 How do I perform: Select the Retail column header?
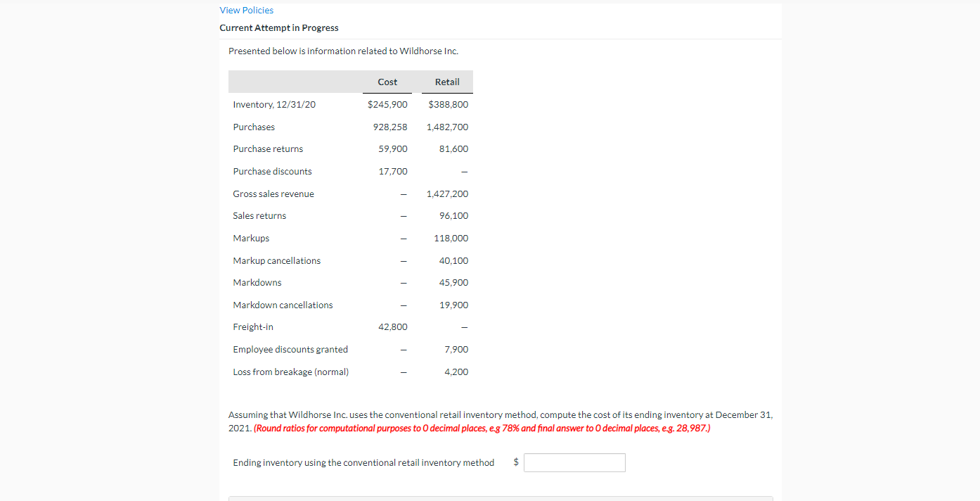coord(446,82)
